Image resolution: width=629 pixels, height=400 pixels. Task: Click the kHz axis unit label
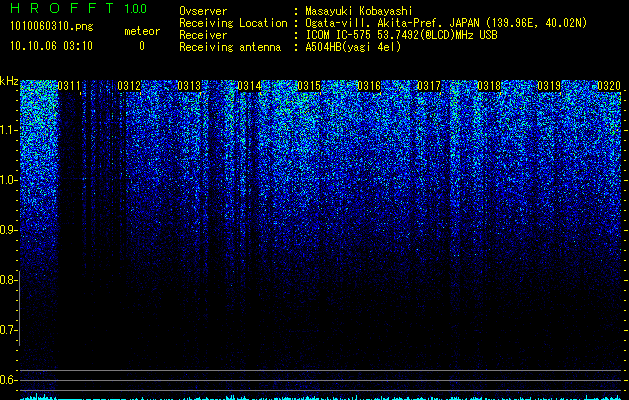click(9, 81)
